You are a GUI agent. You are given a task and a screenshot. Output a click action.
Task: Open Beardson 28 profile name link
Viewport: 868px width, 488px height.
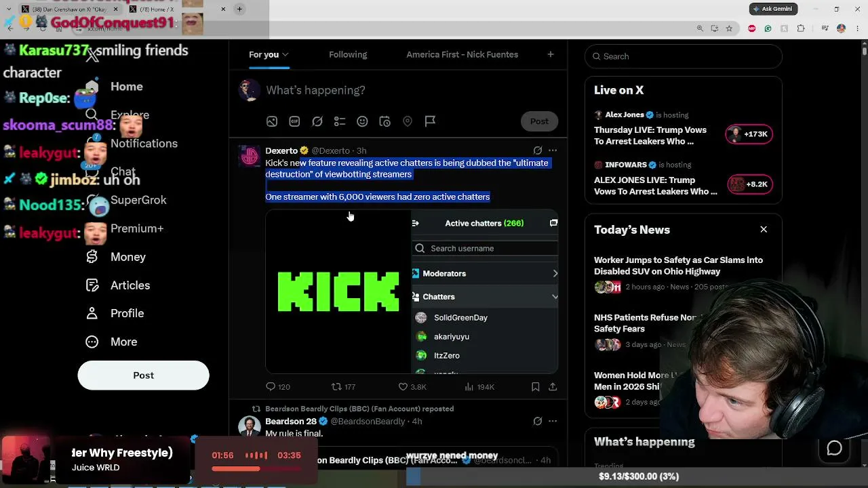pyautogui.click(x=291, y=422)
